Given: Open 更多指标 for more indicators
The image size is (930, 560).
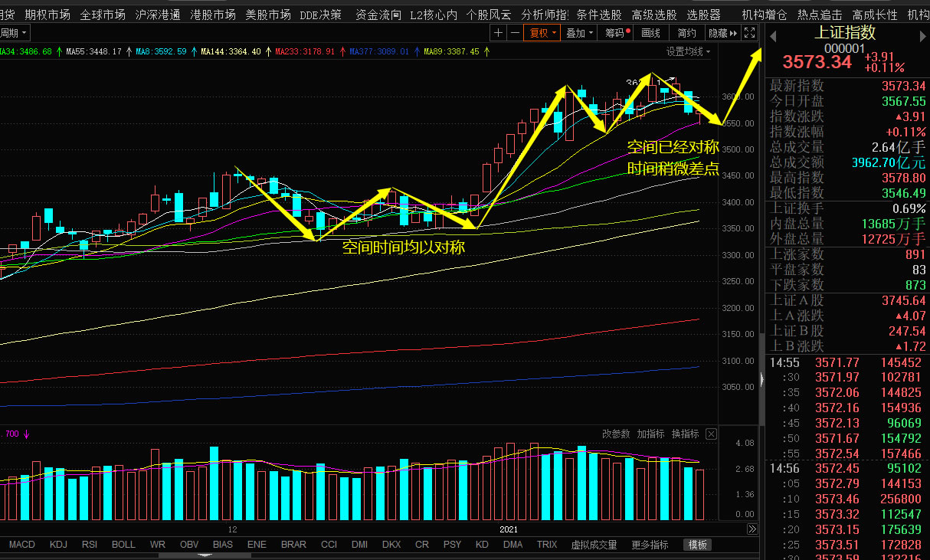Looking at the screenshot, I should pos(650,545).
